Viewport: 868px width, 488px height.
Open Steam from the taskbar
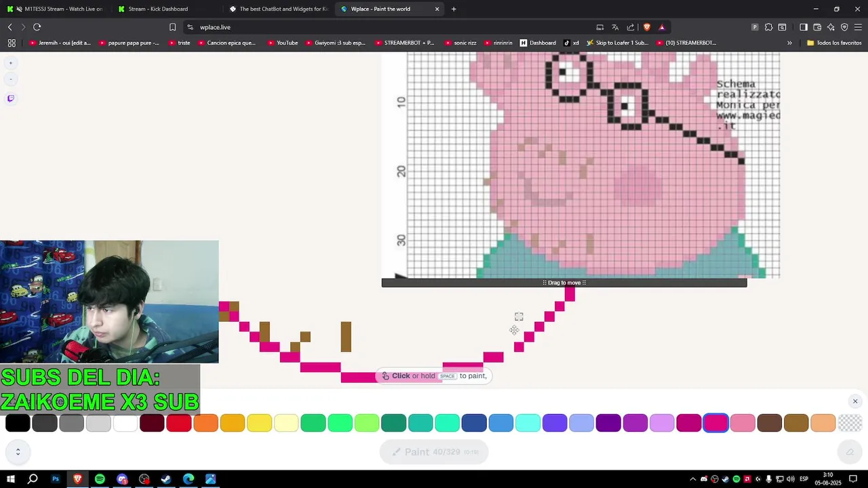point(166,479)
